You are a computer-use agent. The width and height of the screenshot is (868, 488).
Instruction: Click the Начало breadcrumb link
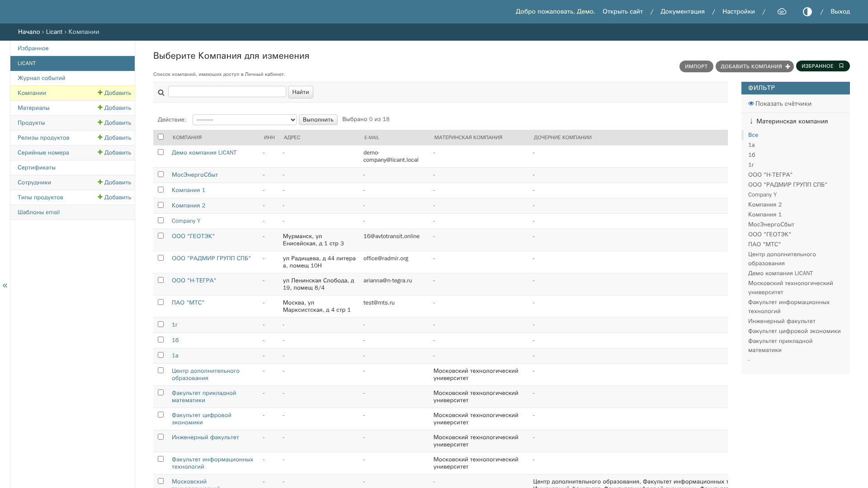(x=29, y=32)
